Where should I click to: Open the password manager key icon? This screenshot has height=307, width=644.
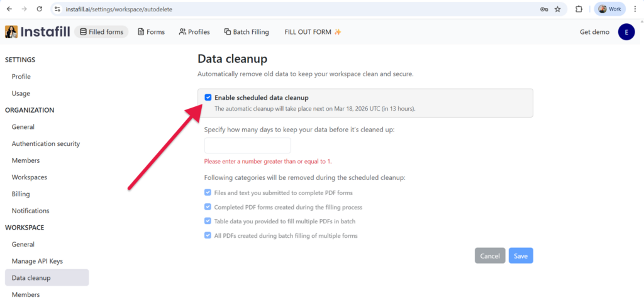click(x=544, y=9)
